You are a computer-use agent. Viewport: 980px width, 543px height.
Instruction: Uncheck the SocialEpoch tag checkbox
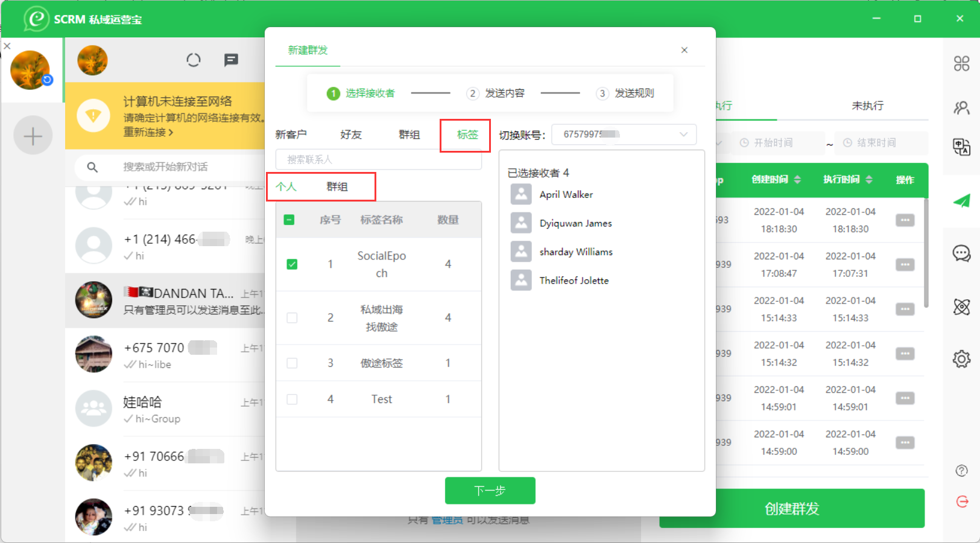tap(292, 264)
